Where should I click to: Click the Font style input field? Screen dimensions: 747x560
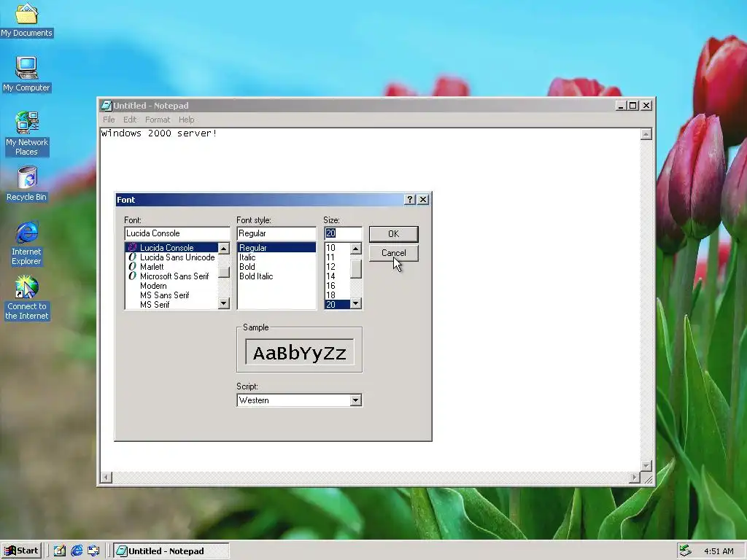pyautogui.click(x=276, y=233)
